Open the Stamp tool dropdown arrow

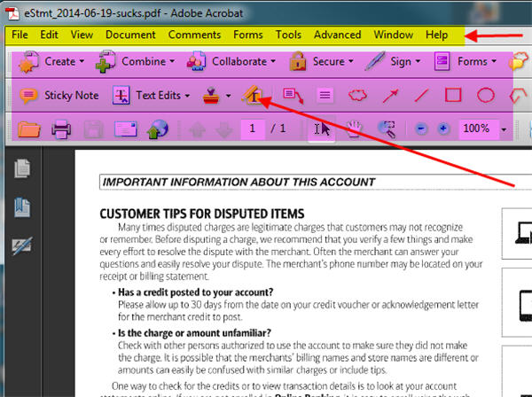229,96
